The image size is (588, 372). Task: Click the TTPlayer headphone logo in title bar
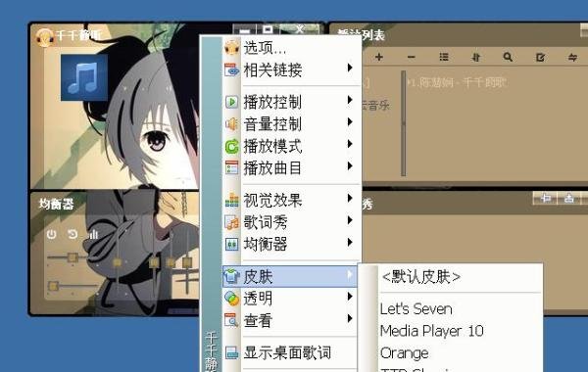(x=45, y=37)
